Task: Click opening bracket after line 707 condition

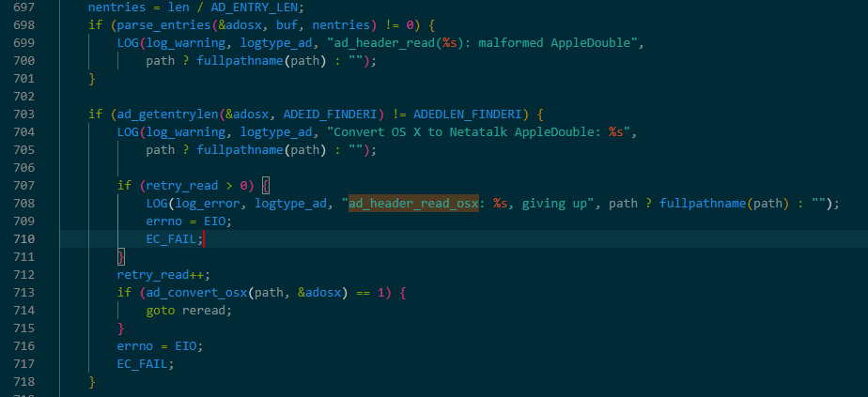Action: (x=265, y=186)
